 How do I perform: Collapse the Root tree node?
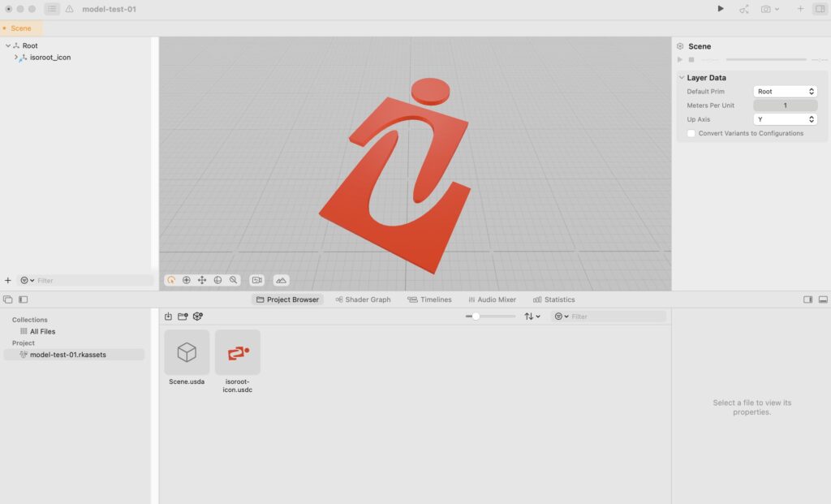pos(8,45)
